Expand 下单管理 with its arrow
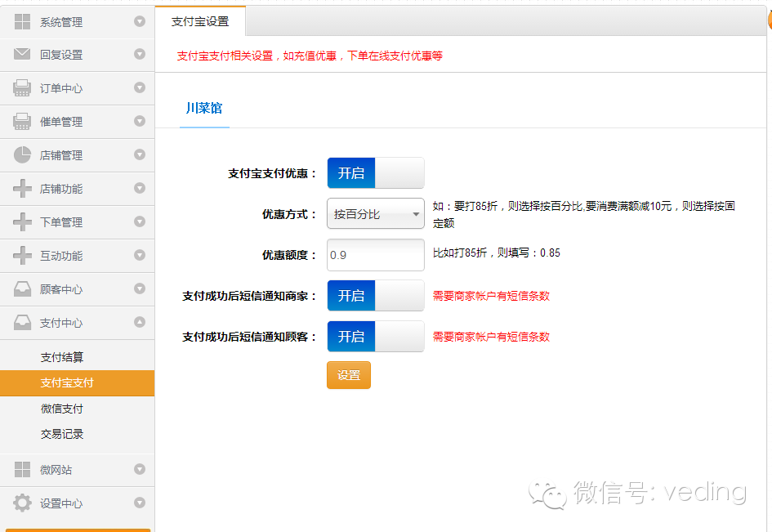This screenshot has width=772, height=532. click(140, 221)
